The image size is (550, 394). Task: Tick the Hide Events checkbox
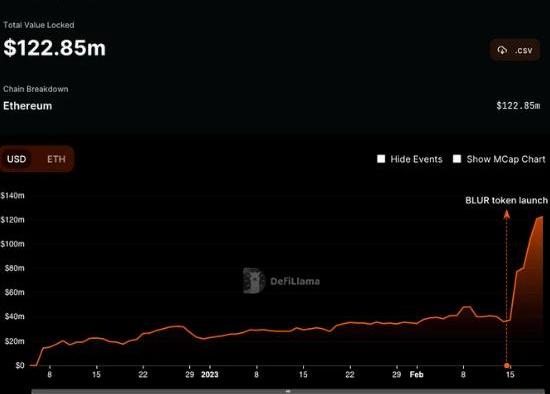point(381,159)
